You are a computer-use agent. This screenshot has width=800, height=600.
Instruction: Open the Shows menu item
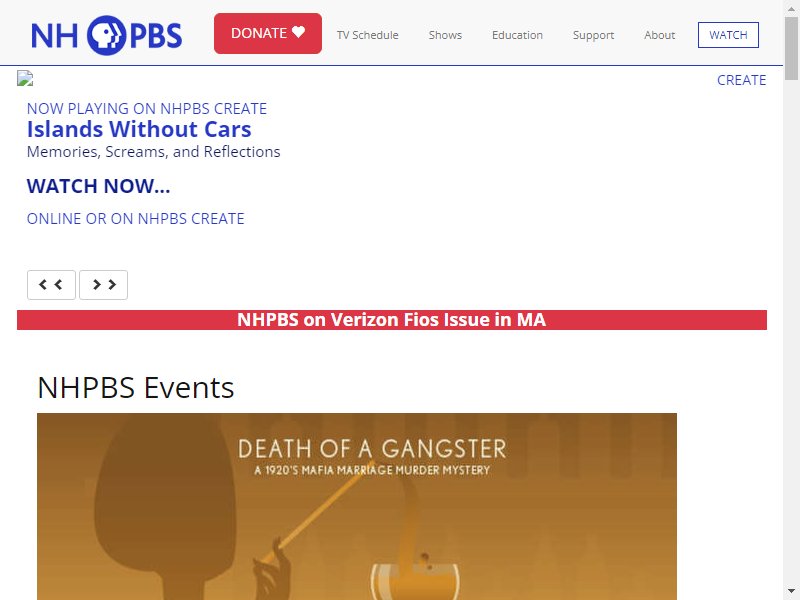click(445, 35)
